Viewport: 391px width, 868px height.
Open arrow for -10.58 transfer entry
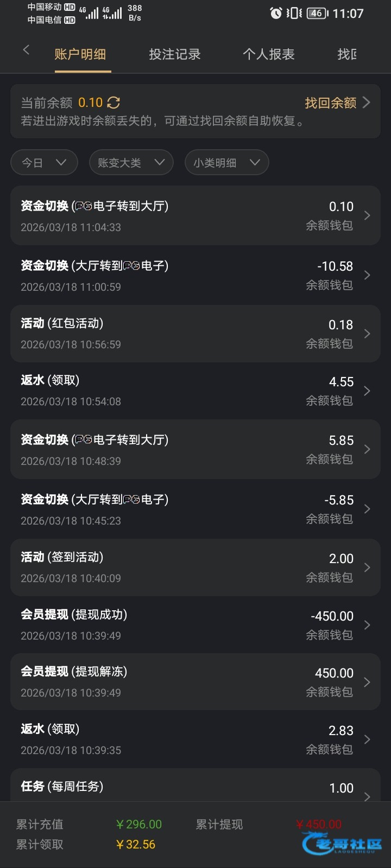[367, 275]
